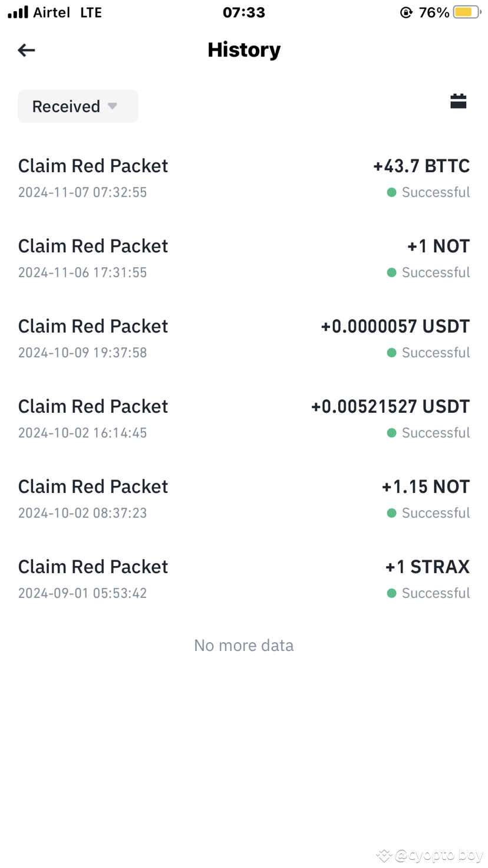The height and width of the screenshot is (868, 488).
Task: Open the +1 STRAX red packet record
Action: [x=244, y=579]
